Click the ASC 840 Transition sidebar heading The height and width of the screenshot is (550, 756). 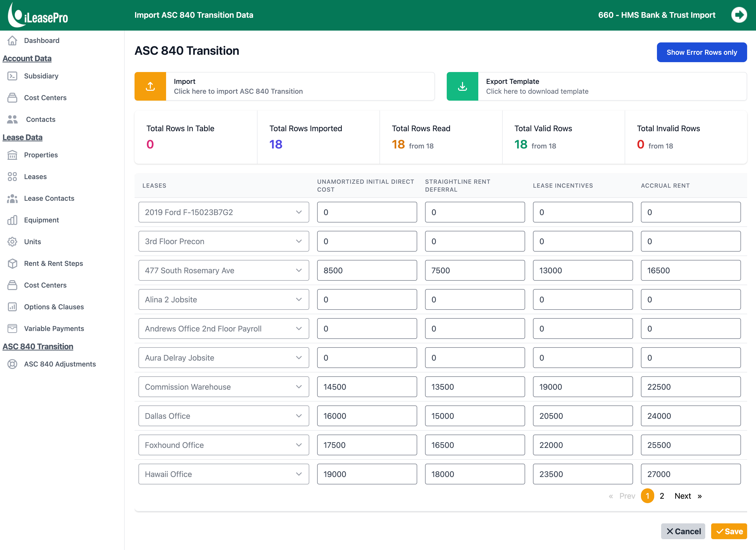38,347
